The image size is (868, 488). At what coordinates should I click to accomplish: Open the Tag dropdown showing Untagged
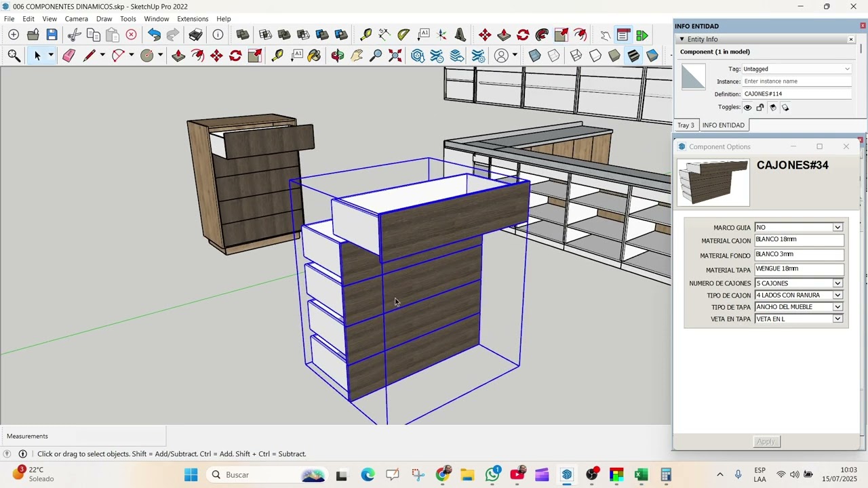pos(796,68)
